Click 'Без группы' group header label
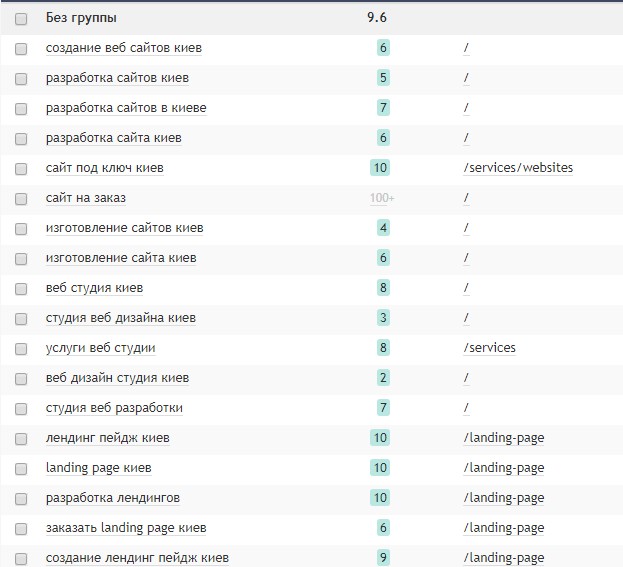 (x=82, y=18)
